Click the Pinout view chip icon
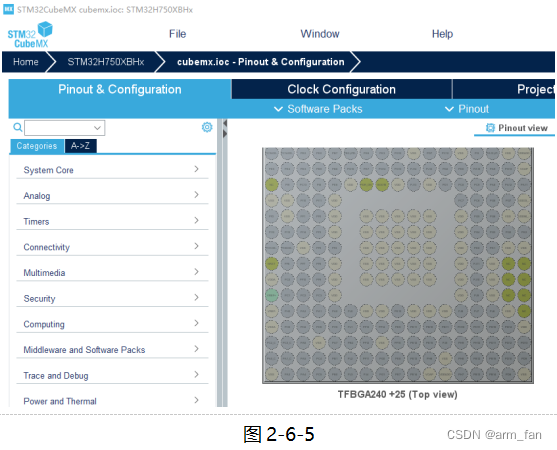The height and width of the screenshot is (450, 557). click(x=490, y=128)
